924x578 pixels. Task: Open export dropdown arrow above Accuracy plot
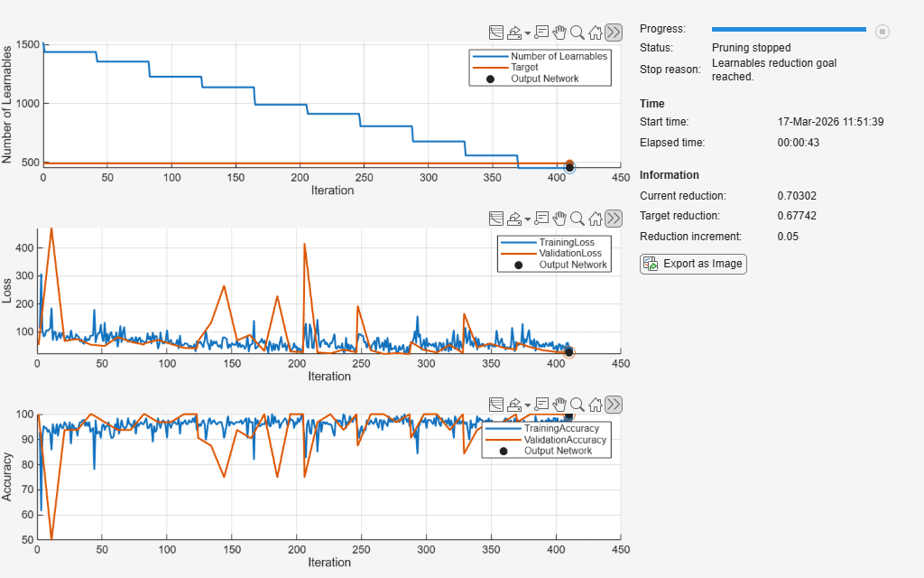[527, 406]
